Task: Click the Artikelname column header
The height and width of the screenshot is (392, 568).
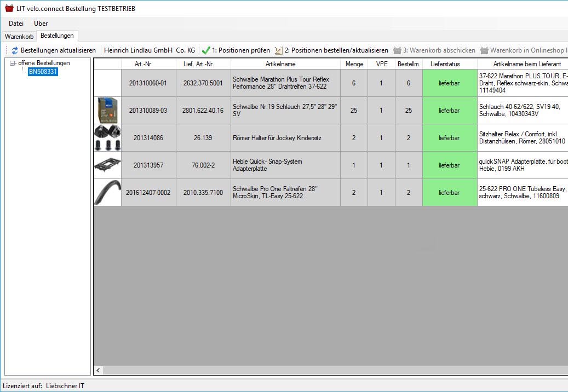Action: 285,64
